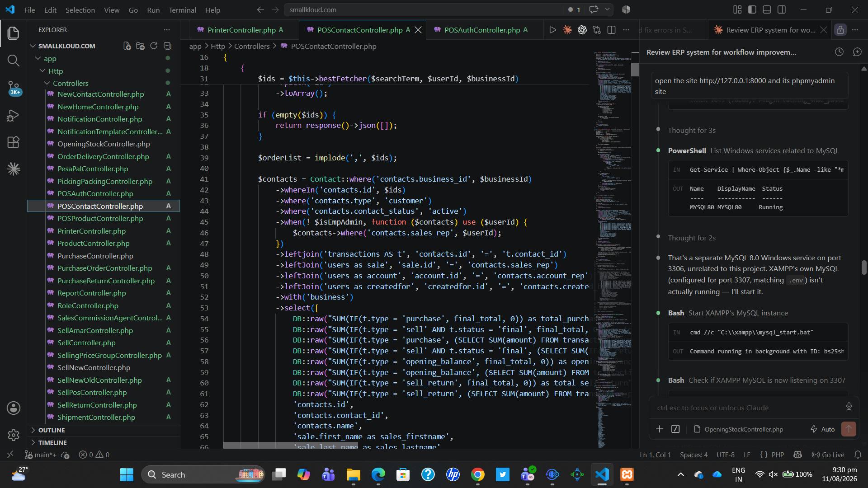
Task: Open the Search view in activity bar
Action: point(14,61)
